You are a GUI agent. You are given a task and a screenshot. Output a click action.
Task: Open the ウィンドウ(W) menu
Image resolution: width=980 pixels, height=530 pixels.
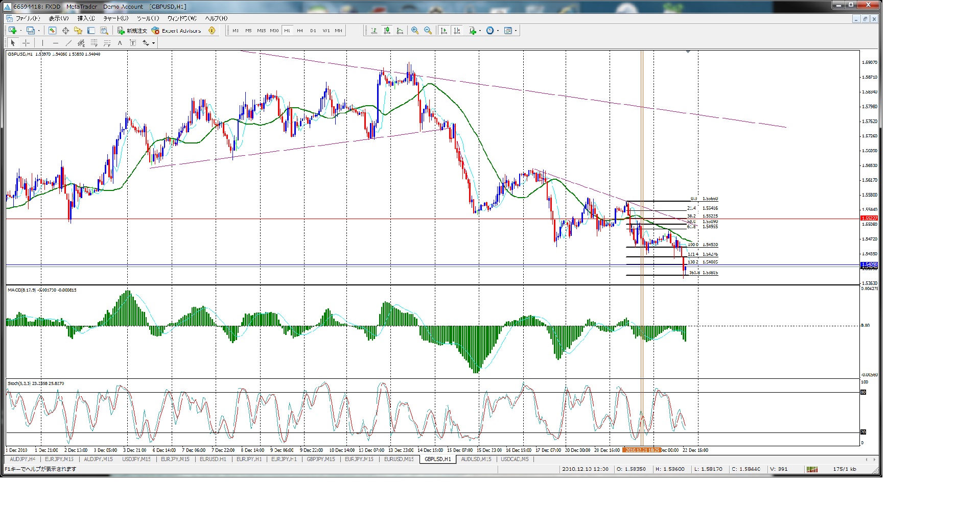tap(182, 18)
